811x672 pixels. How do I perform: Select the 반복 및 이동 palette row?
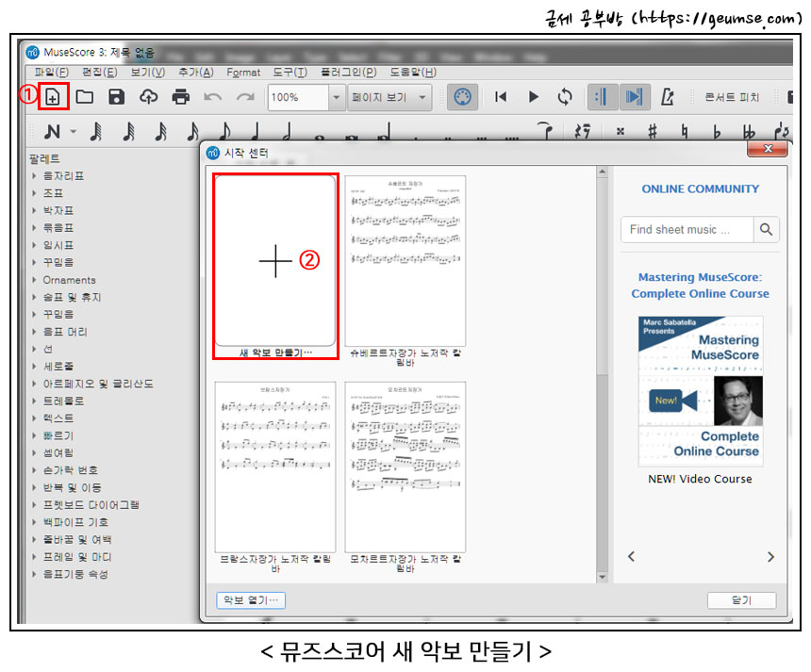point(72,487)
